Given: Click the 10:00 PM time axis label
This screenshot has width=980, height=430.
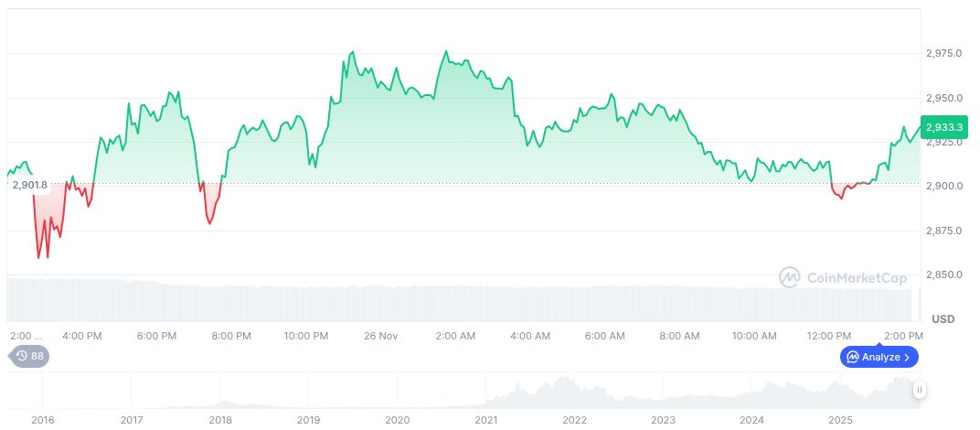Looking at the screenshot, I should [306, 336].
